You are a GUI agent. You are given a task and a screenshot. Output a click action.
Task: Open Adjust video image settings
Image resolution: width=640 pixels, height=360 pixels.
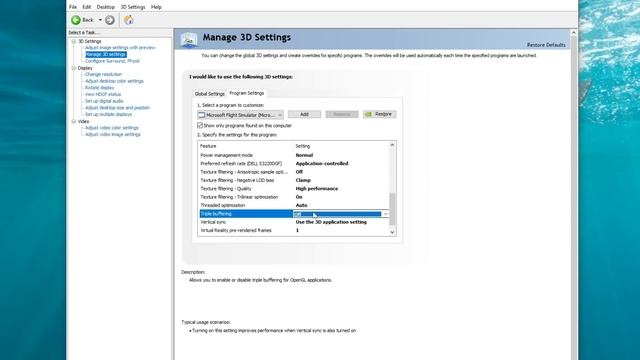point(113,134)
